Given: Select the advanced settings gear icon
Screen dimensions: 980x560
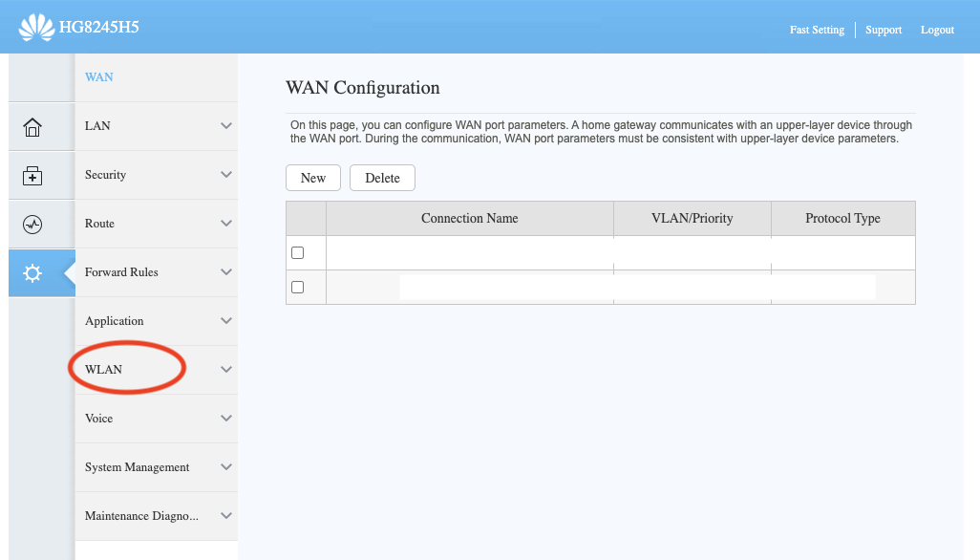Looking at the screenshot, I should pyautogui.click(x=32, y=273).
